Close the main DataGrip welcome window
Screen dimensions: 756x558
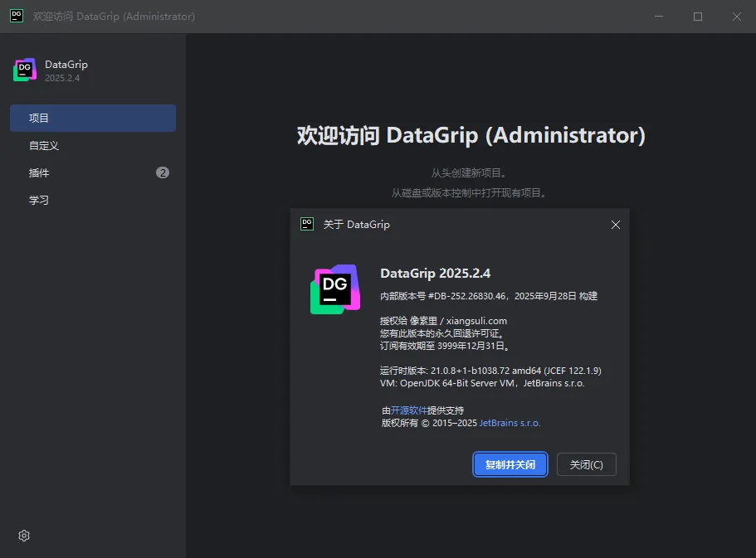(736, 17)
